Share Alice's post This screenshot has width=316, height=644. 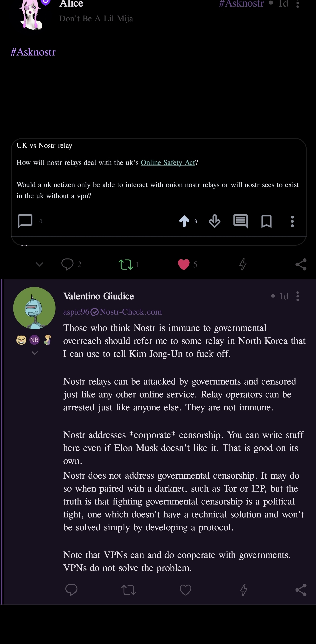(x=301, y=264)
